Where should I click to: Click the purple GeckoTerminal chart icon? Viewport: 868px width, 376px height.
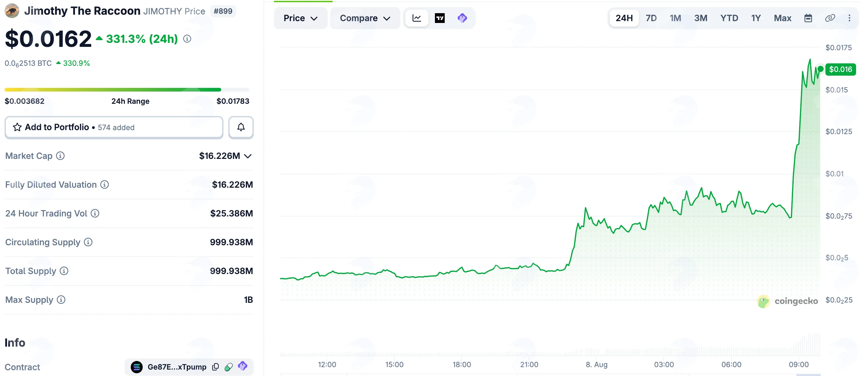pos(462,18)
